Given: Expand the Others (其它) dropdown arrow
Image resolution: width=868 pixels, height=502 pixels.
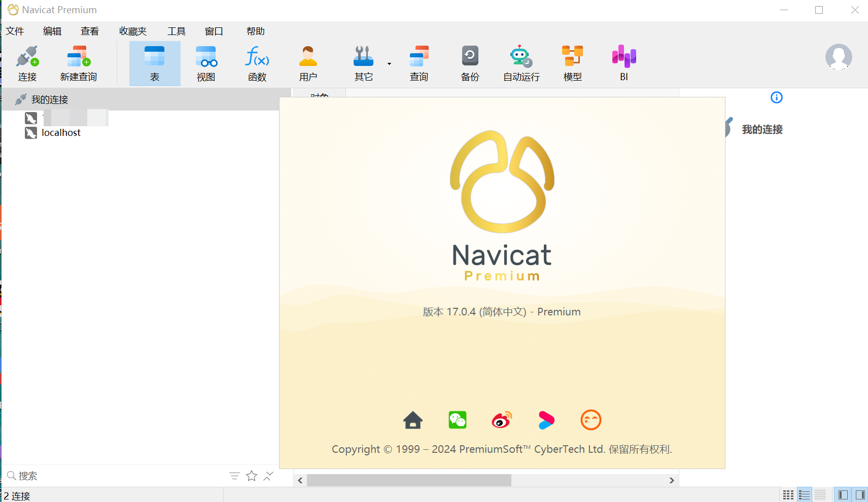Looking at the screenshot, I should 389,64.
